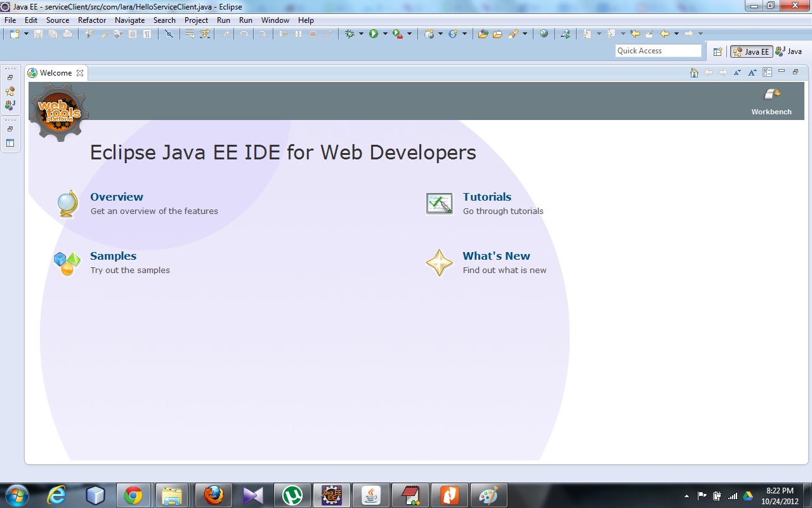This screenshot has width=812, height=508.
Task: Open Windows Explorer from taskbar
Action: [172, 495]
